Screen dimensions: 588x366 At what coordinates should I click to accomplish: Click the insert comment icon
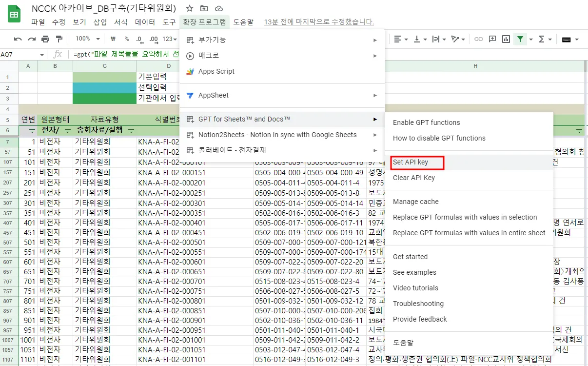click(492, 39)
